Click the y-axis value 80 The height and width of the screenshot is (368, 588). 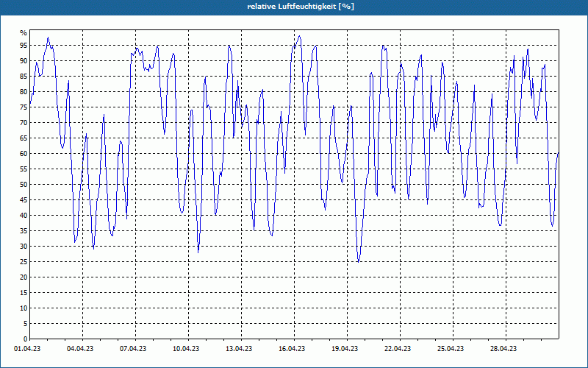coord(24,91)
